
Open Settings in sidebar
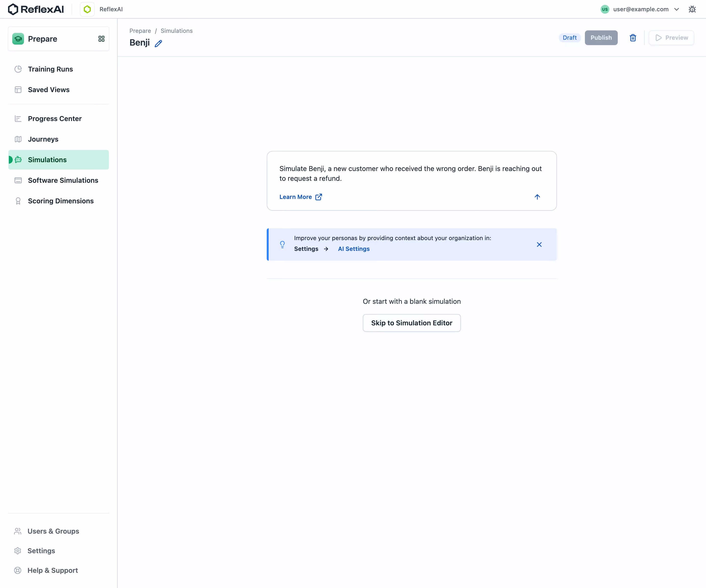pos(59,551)
